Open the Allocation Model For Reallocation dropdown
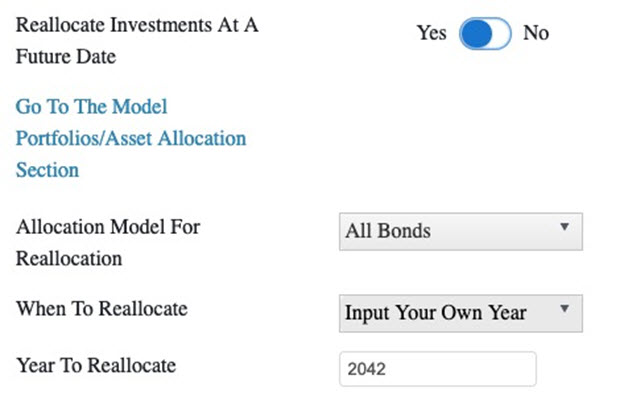Viewport: 624px width, 400px height. (x=461, y=231)
